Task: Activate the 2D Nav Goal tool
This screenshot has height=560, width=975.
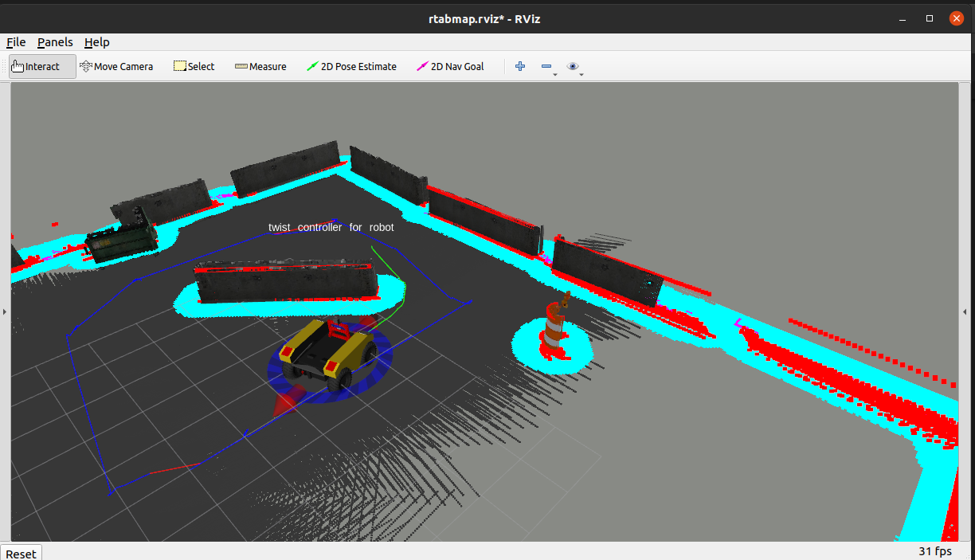Action: 451,67
